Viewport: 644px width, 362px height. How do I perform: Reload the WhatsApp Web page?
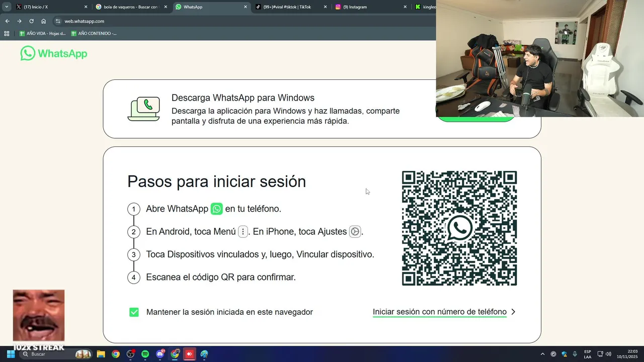coord(31,21)
